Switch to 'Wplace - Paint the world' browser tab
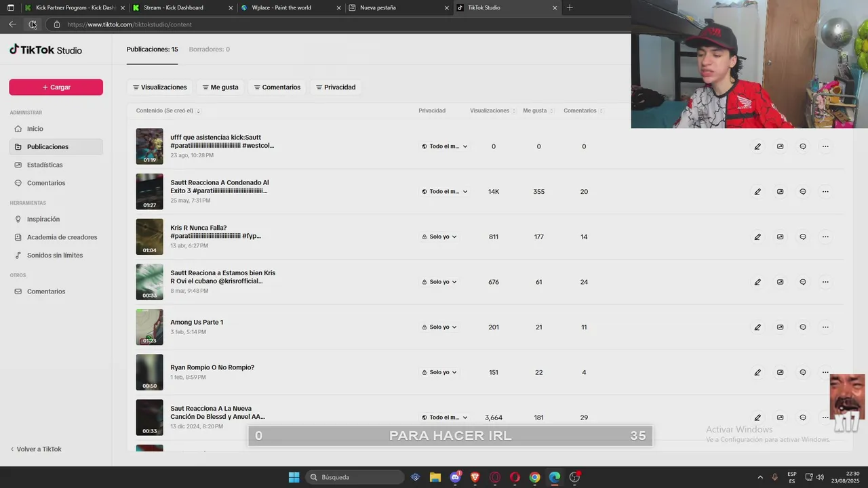Viewport: 868px width, 488px height. [x=292, y=7]
